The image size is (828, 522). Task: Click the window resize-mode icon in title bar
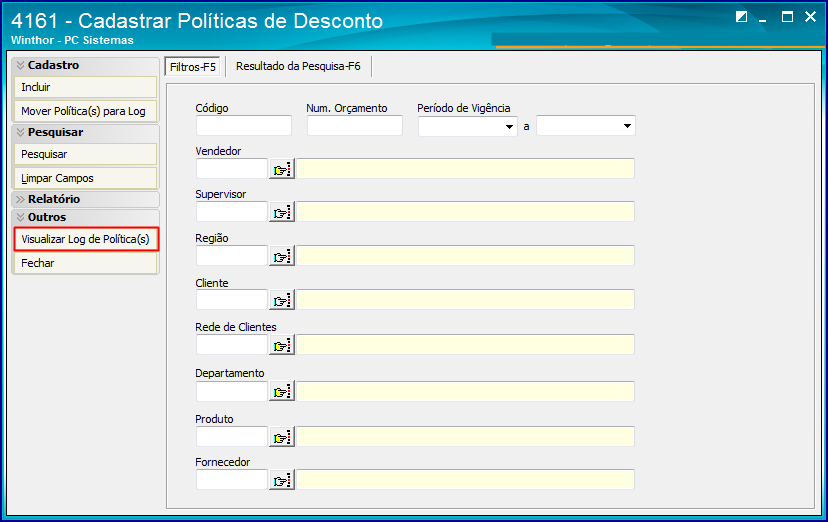741,17
